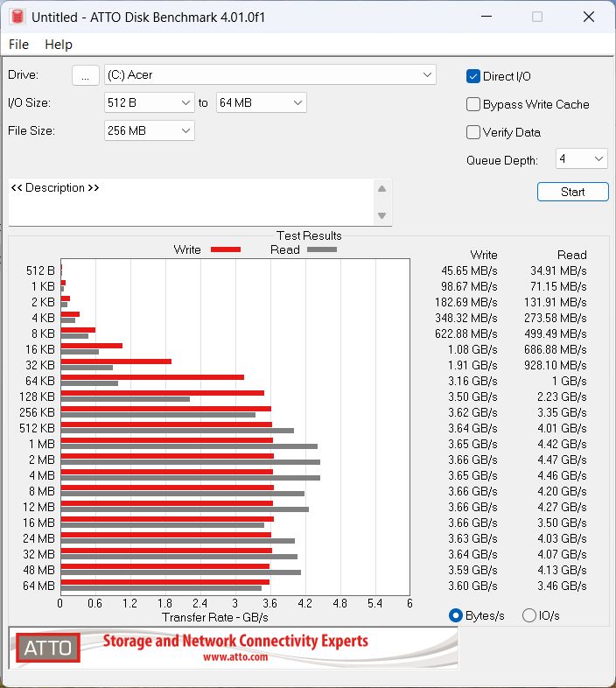The width and height of the screenshot is (616, 688).
Task: Click the Write column header
Action: coord(484,255)
